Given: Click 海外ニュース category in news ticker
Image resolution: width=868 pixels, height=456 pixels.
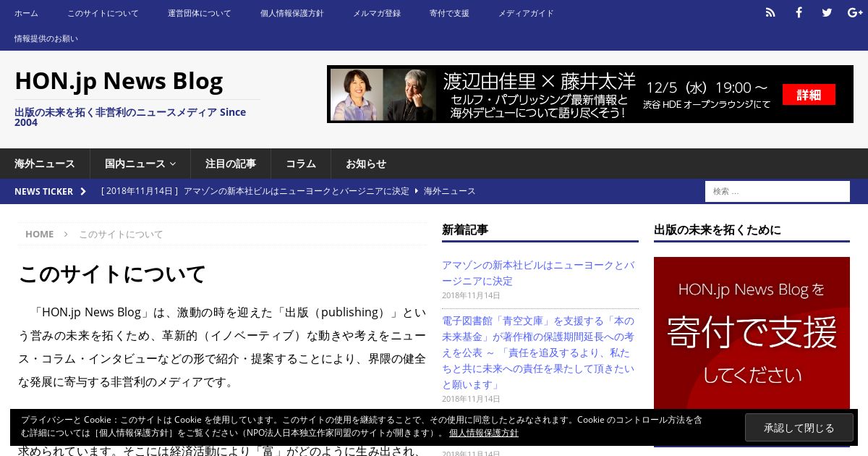Looking at the screenshot, I should (450, 191).
